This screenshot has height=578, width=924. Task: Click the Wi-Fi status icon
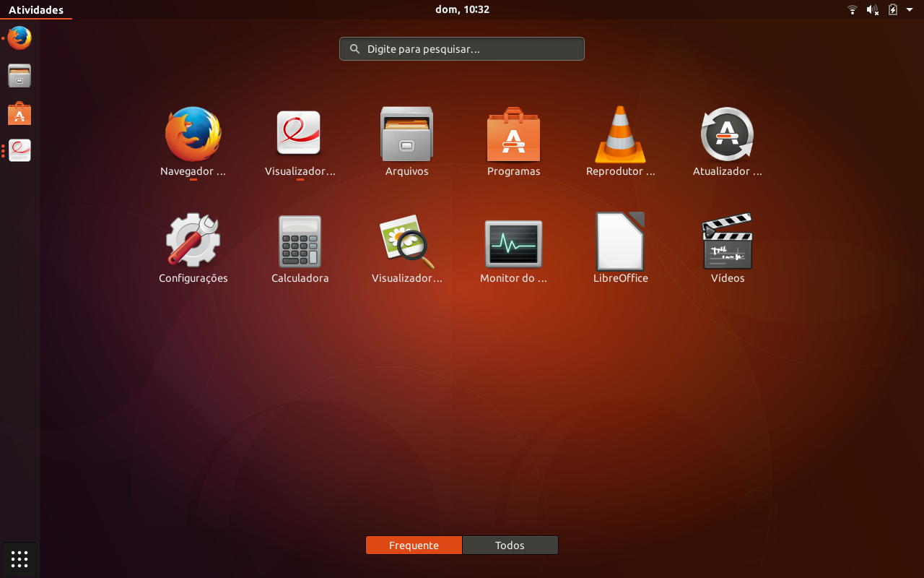pyautogui.click(x=853, y=9)
